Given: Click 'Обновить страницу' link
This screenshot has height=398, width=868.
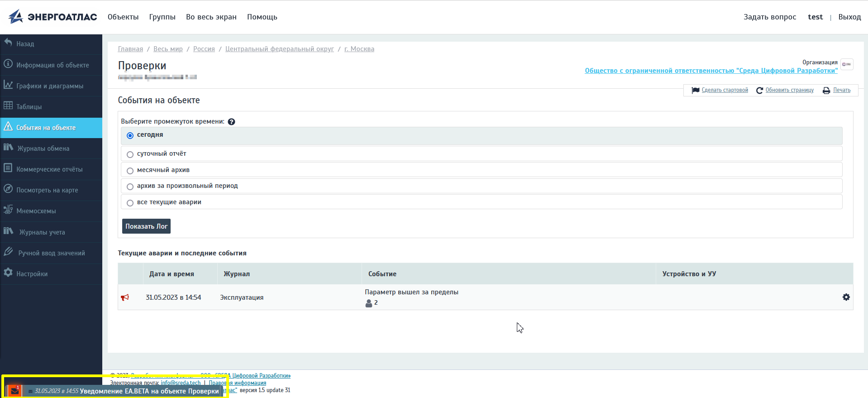Looking at the screenshot, I should 789,90.
